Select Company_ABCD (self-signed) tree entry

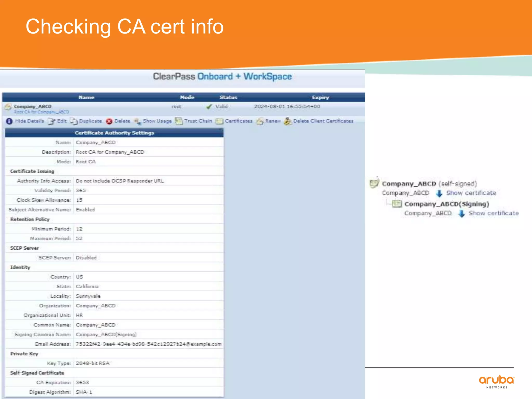[429, 184]
